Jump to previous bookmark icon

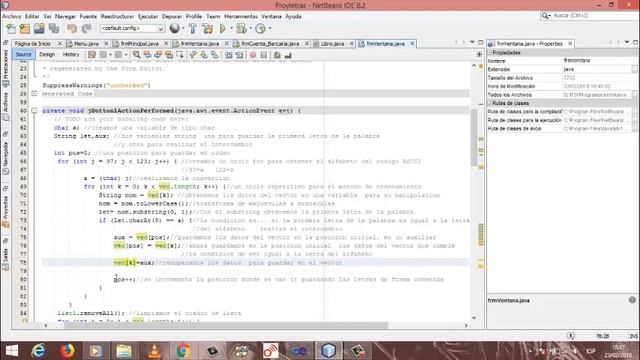(x=193, y=55)
